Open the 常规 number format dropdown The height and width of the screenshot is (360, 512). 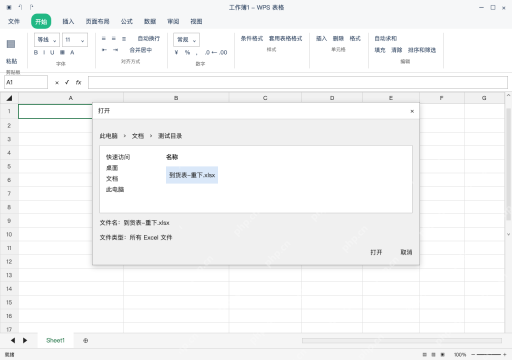186,40
